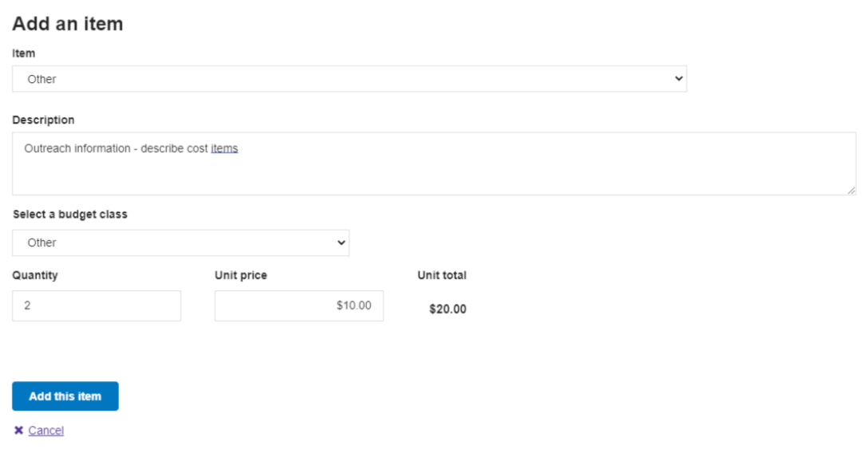Click the "Select a budget class" label

point(70,215)
